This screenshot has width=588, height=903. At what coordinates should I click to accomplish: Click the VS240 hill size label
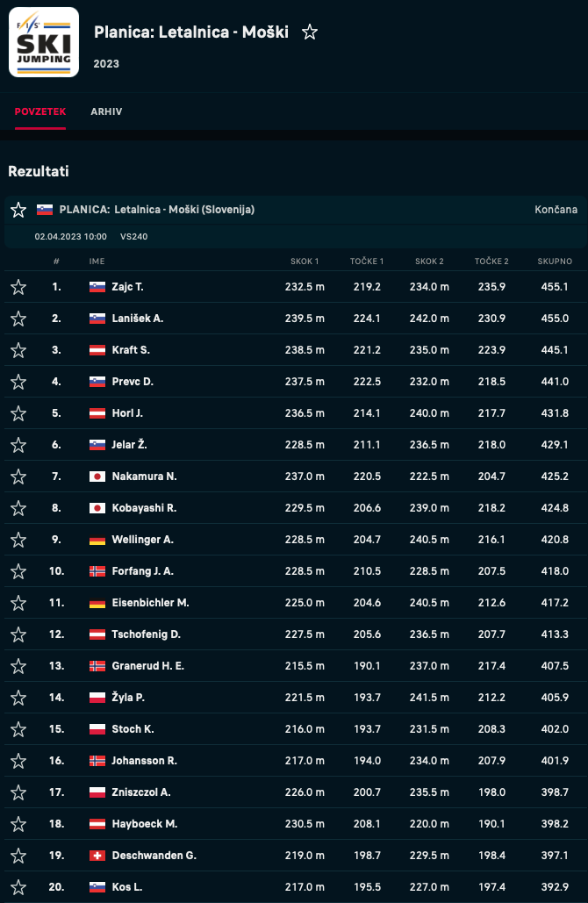point(134,237)
